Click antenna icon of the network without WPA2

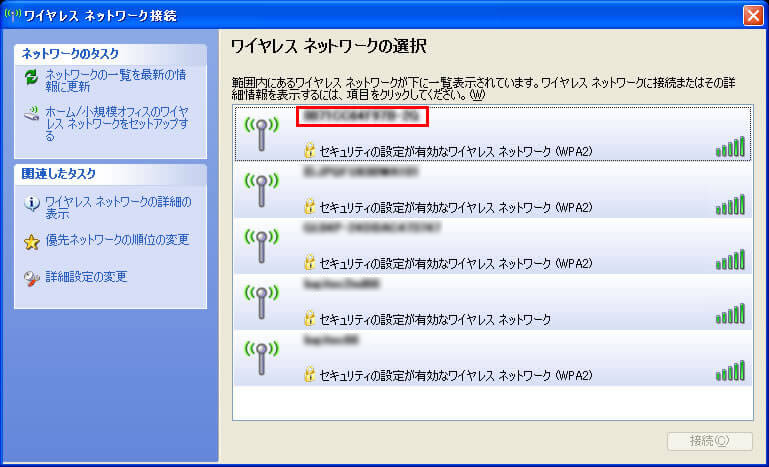(x=261, y=301)
